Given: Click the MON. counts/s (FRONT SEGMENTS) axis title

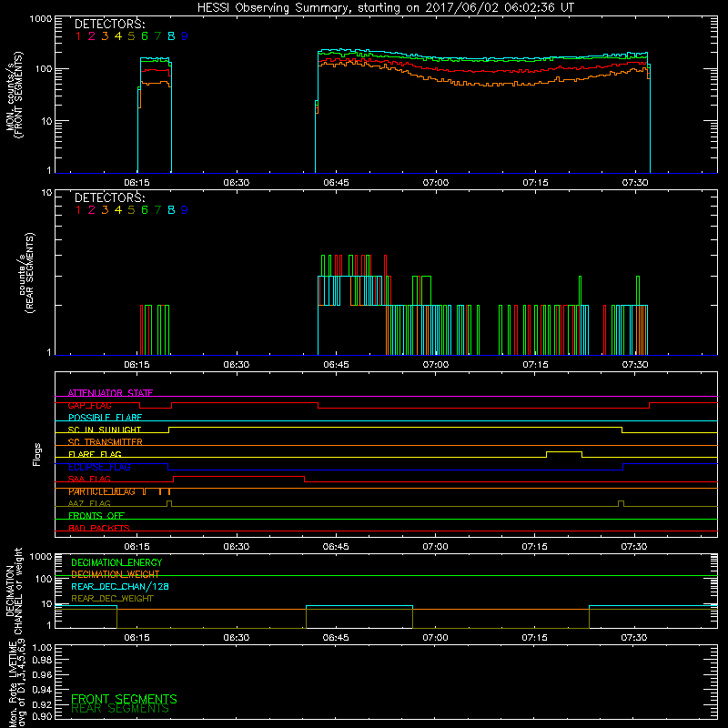Looking at the screenshot, I should click(15, 95).
